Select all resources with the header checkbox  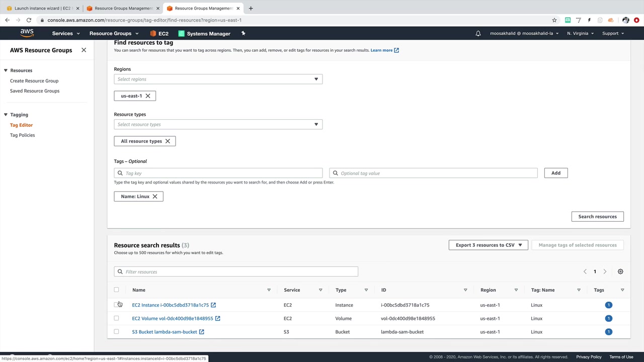pyautogui.click(x=116, y=290)
